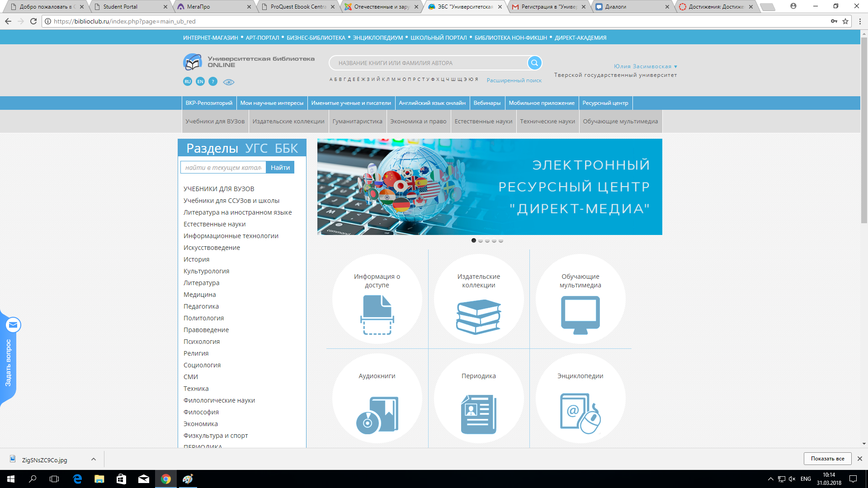This screenshot has height=488, width=868.
Task: Open the Энциклопедии category icon
Action: [580, 413]
